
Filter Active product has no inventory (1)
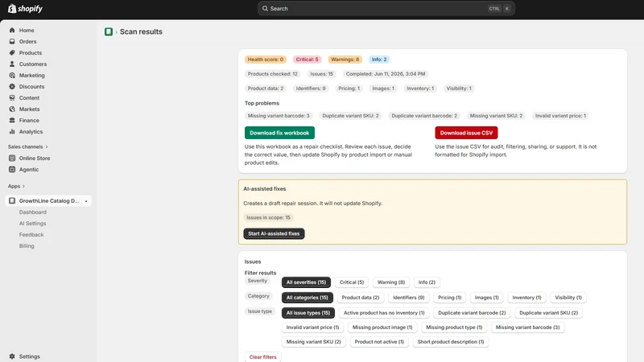point(384,313)
